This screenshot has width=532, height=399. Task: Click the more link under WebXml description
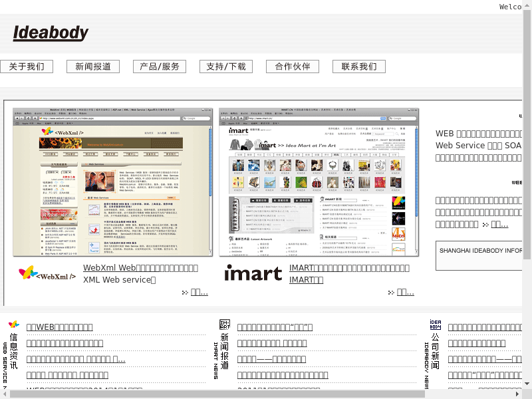pyautogui.click(x=199, y=292)
